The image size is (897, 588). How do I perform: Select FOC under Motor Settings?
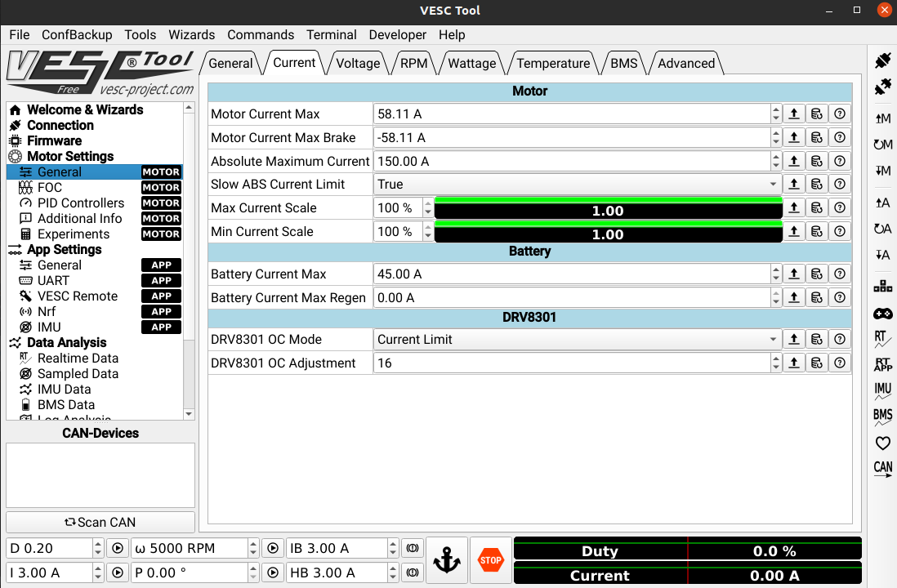pos(50,188)
